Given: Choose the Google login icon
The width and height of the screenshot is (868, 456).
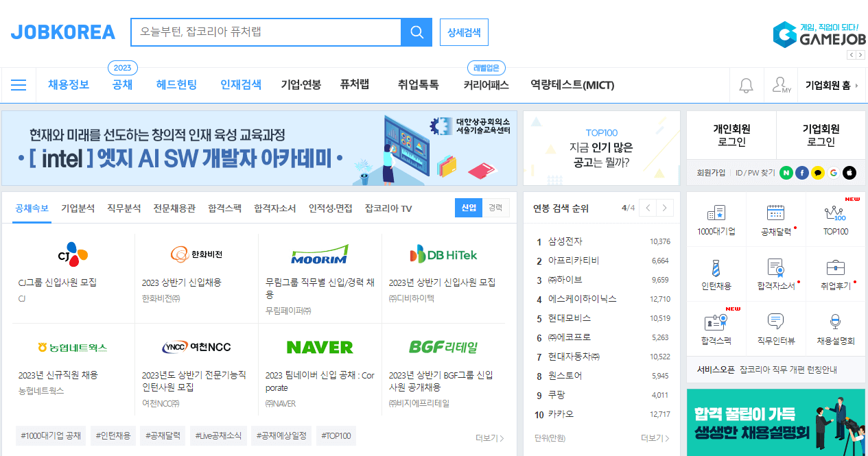Looking at the screenshot, I should click(x=833, y=173).
